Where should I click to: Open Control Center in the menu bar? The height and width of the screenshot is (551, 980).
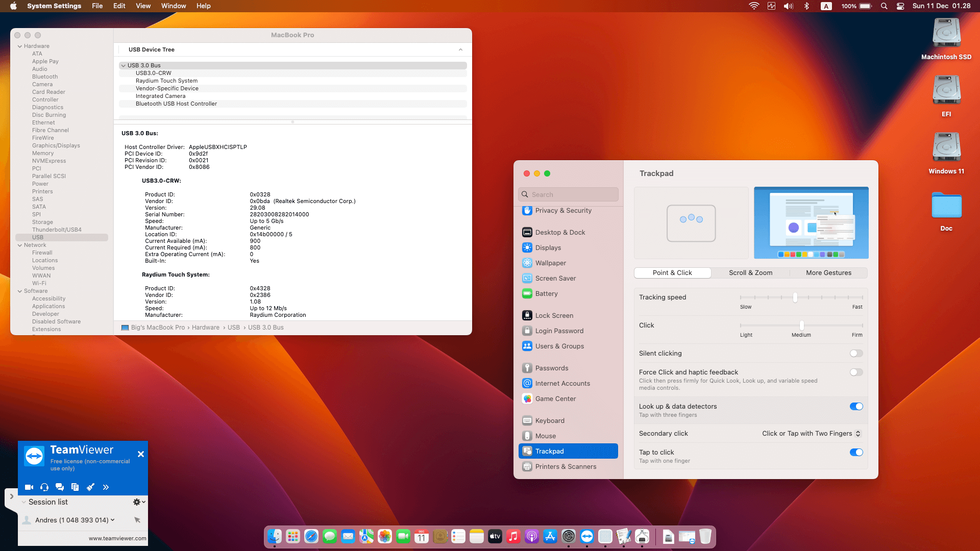click(x=900, y=6)
